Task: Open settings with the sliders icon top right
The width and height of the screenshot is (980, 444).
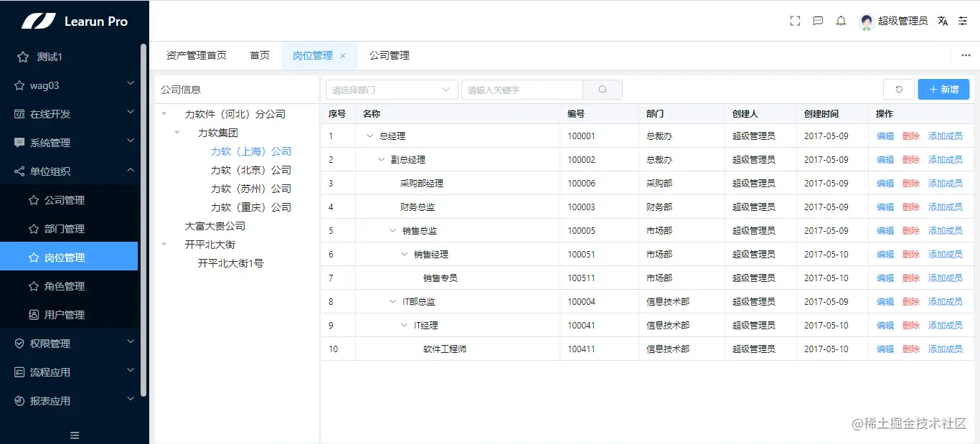Action: (963, 21)
